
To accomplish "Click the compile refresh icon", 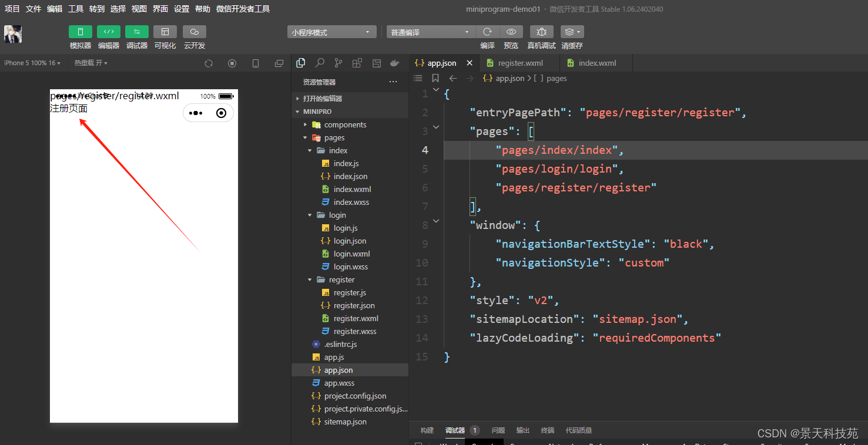I will 487,32.
